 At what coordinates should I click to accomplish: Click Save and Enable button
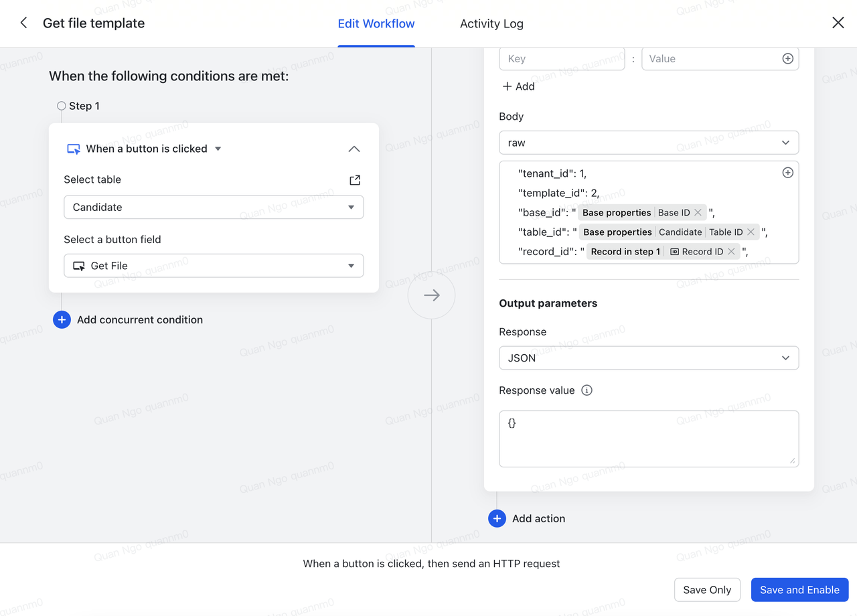pyautogui.click(x=799, y=590)
